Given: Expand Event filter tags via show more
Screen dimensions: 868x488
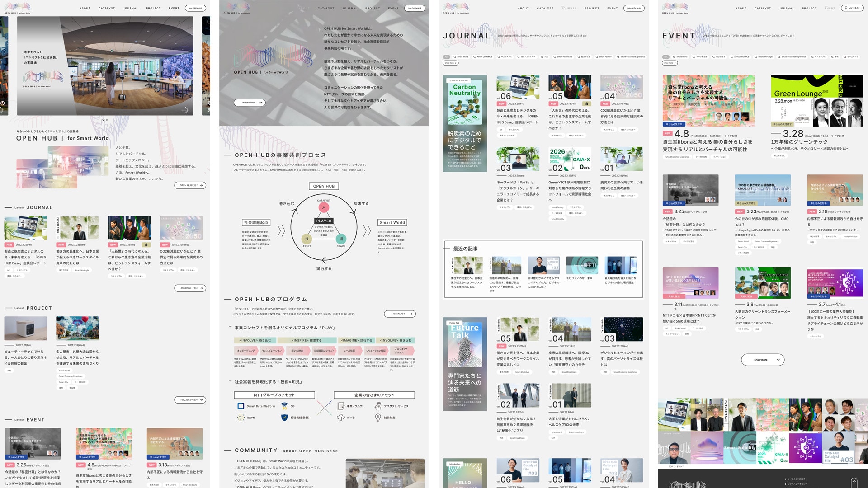Looking at the screenshot, I should point(670,63).
